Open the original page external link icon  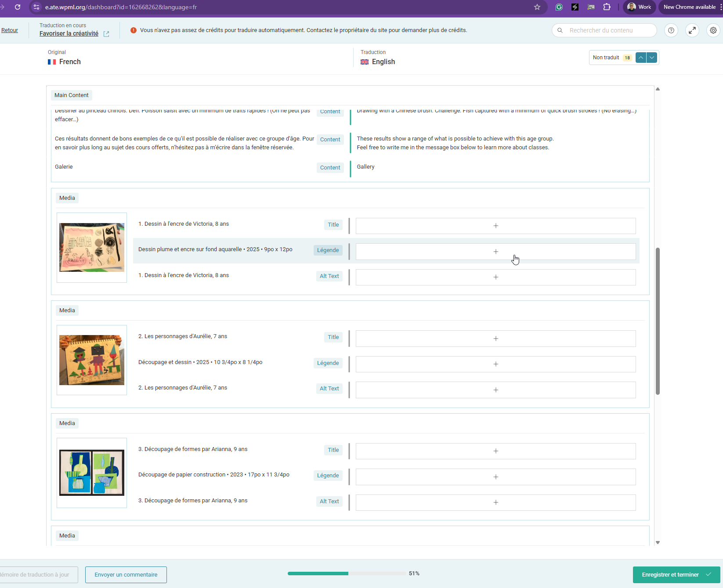tap(106, 34)
